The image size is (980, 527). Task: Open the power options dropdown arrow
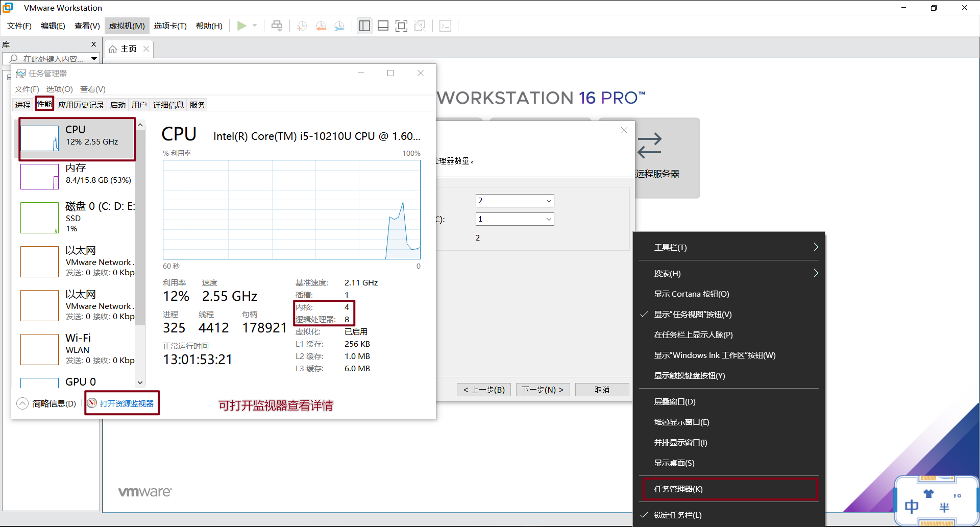click(x=255, y=26)
